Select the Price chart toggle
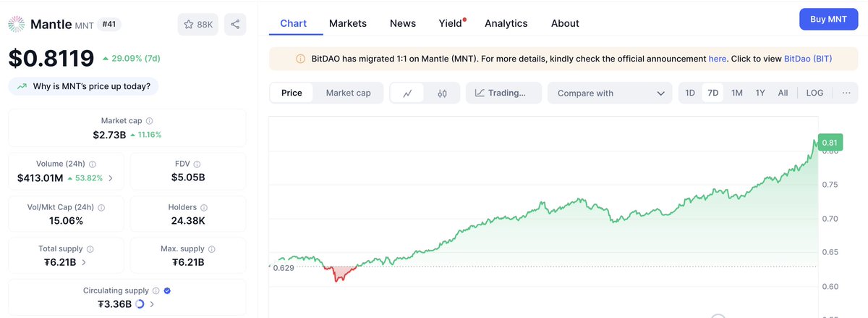 coord(292,93)
